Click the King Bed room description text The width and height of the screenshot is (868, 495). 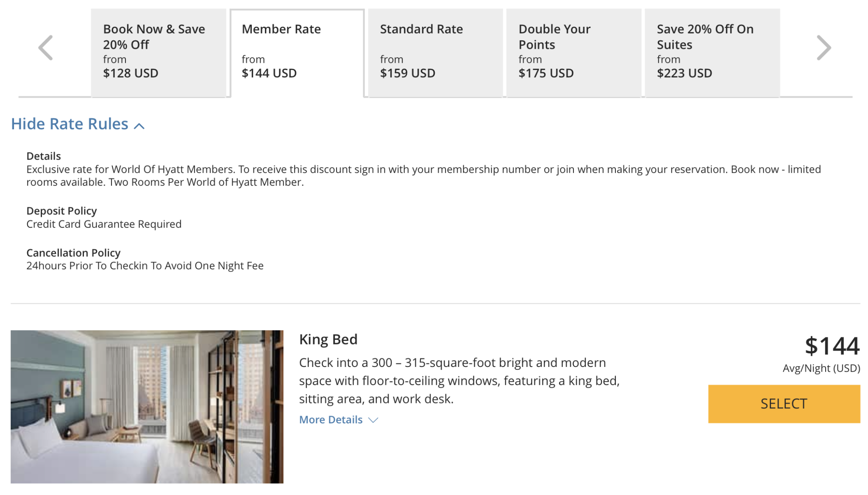point(459,380)
